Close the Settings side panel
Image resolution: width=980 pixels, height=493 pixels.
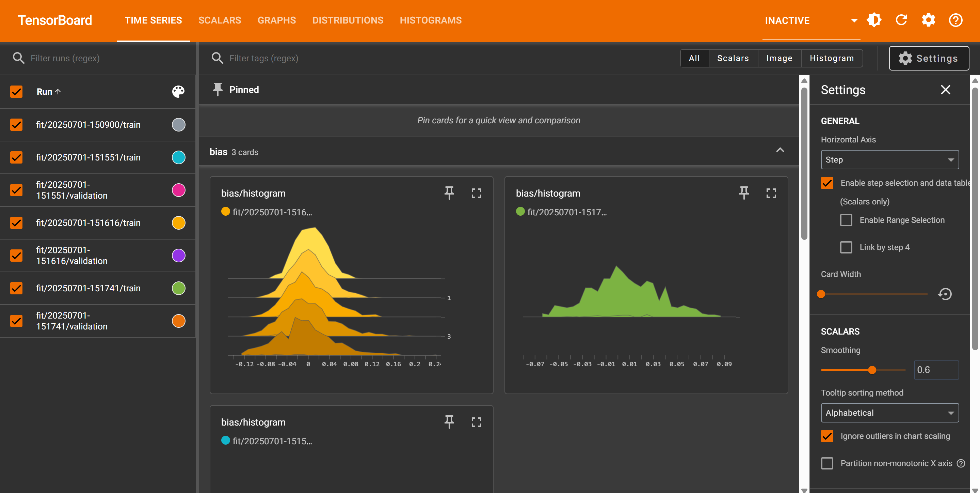pyautogui.click(x=945, y=90)
